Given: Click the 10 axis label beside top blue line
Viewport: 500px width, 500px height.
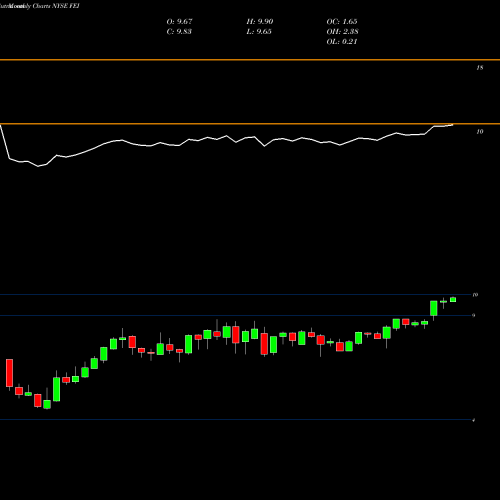Looking at the screenshot, I should pyautogui.click(x=475, y=295).
